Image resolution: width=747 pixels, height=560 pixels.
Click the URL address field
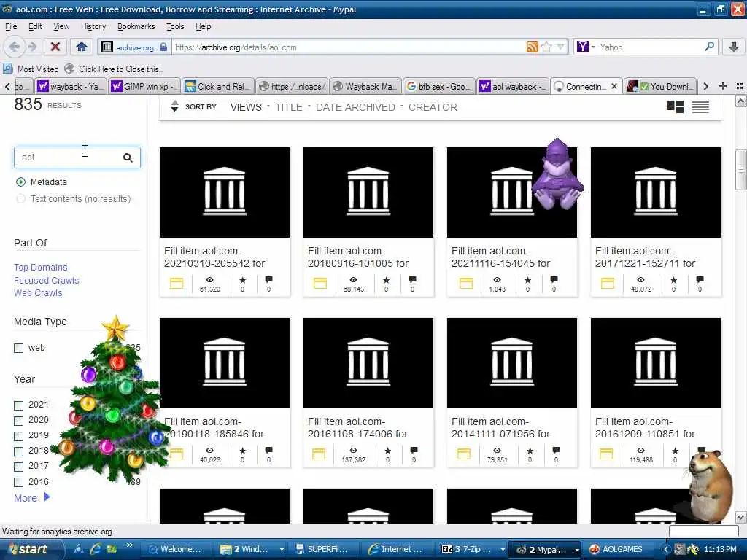(x=348, y=47)
